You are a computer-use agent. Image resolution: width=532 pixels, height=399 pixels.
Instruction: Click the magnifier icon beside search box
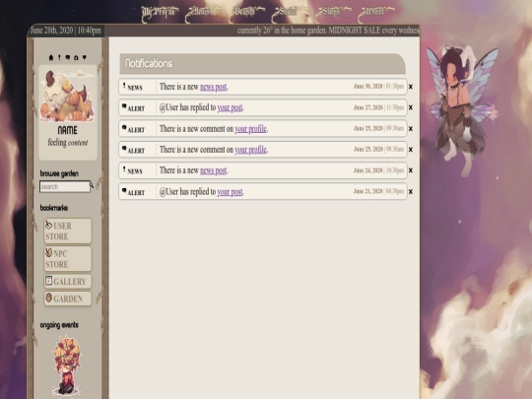click(92, 185)
